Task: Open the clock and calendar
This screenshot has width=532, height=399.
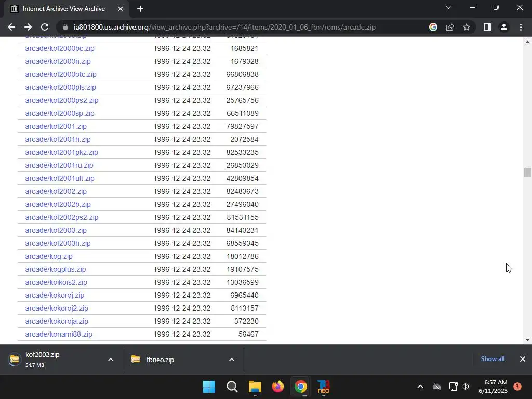Action: (x=493, y=387)
